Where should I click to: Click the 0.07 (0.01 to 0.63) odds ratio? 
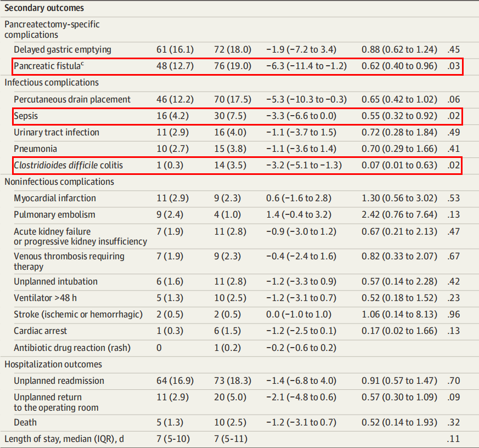pos(399,166)
